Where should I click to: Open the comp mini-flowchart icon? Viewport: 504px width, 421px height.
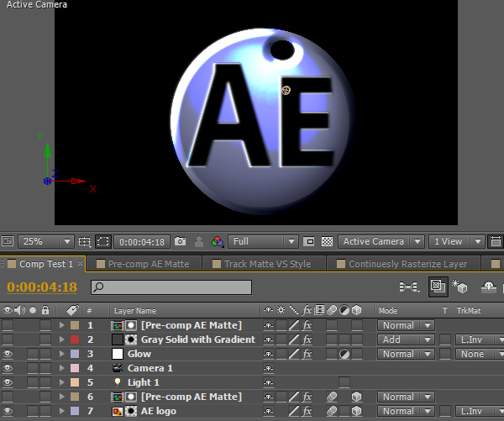[410, 287]
